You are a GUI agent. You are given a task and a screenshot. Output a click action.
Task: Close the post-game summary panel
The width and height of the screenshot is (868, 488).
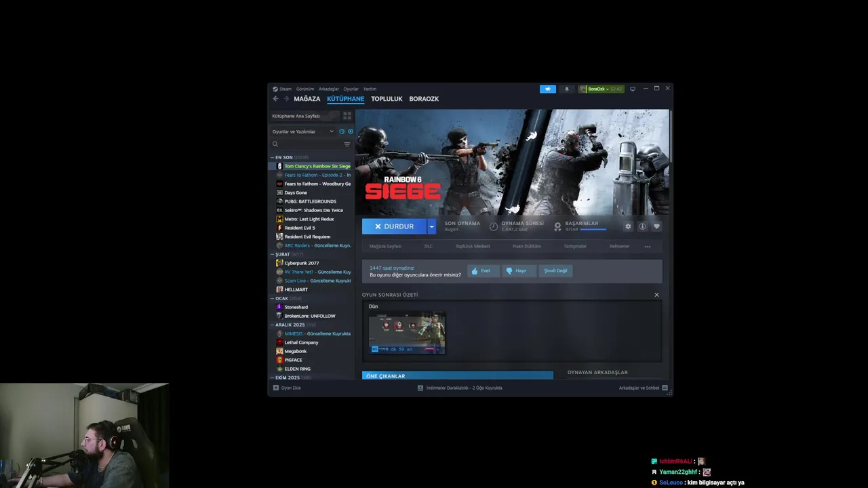[656, 295]
